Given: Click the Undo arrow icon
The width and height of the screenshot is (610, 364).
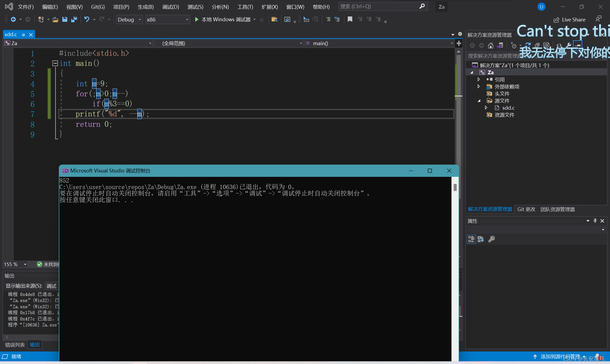Looking at the screenshot, I should 87,19.
